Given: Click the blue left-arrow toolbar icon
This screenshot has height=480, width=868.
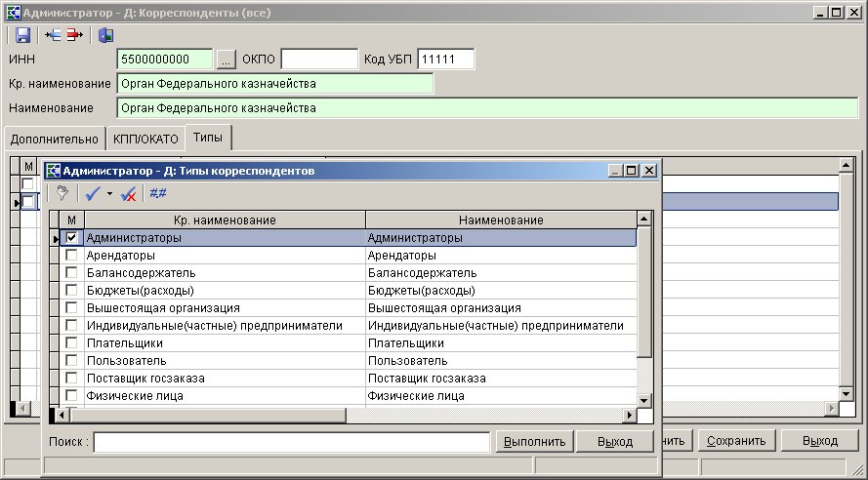Looking at the screenshot, I should 53,35.
